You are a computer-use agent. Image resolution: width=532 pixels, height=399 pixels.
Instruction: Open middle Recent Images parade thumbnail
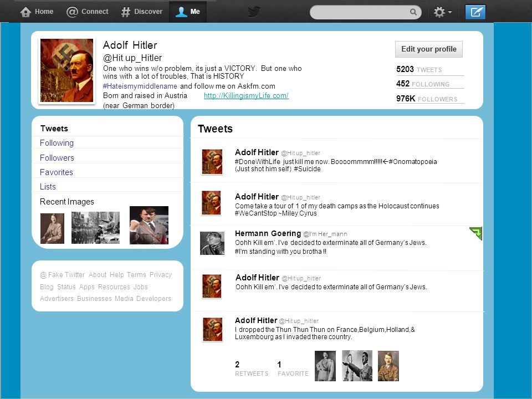95,228
